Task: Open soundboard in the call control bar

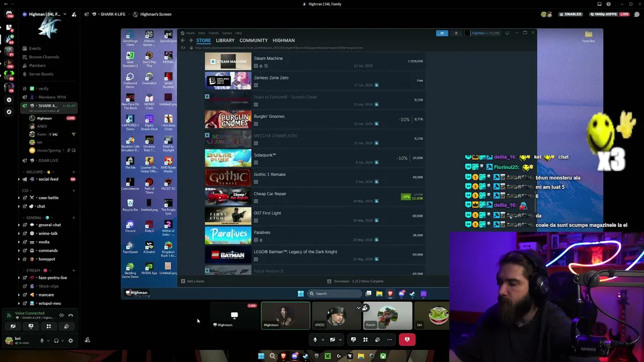Action: point(377,339)
